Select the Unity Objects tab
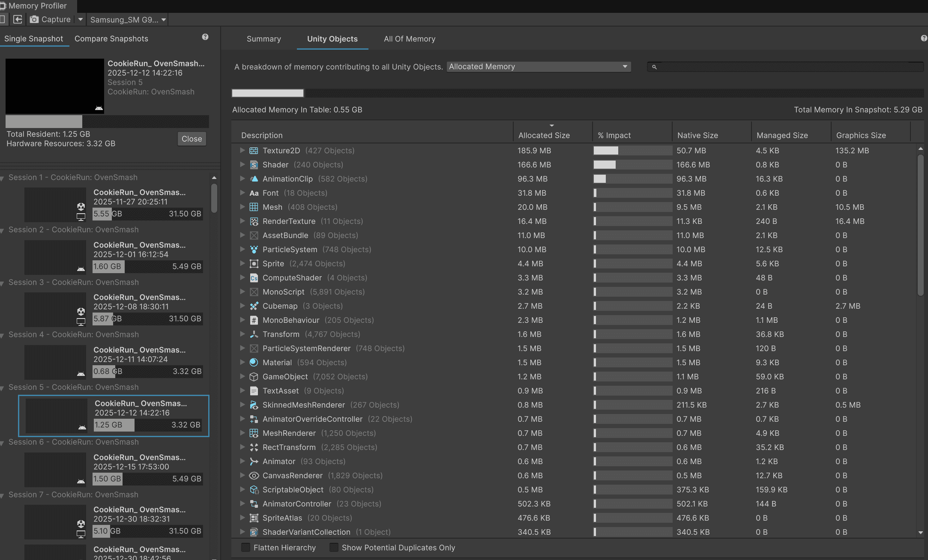928x560 pixels. [332, 39]
